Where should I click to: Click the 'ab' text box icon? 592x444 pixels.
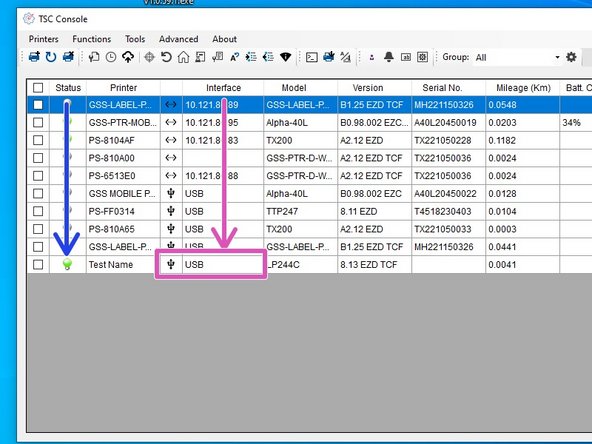pyautogui.click(x=406, y=57)
